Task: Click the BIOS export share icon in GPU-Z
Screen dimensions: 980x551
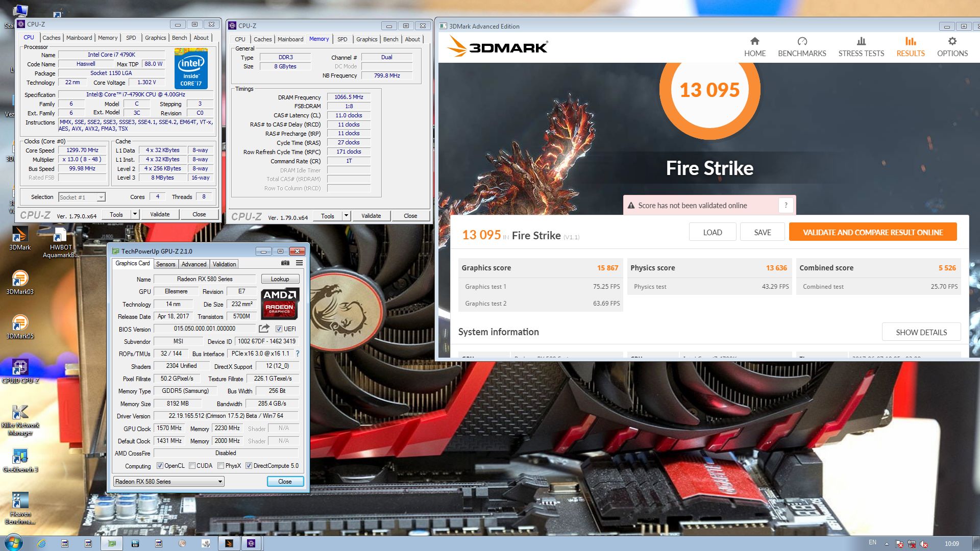Action: pyautogui.click(x=264, y=329)
